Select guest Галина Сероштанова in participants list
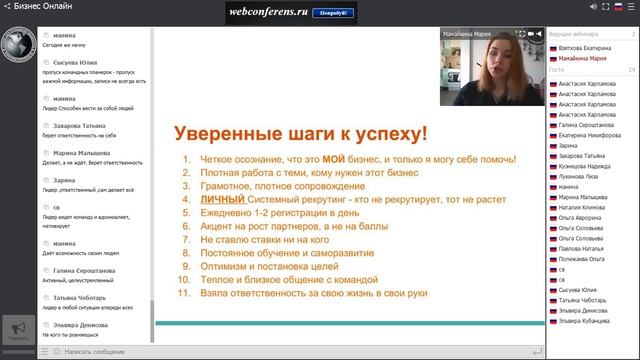Viewport: 640px width, 360px height. click(586, 125)
